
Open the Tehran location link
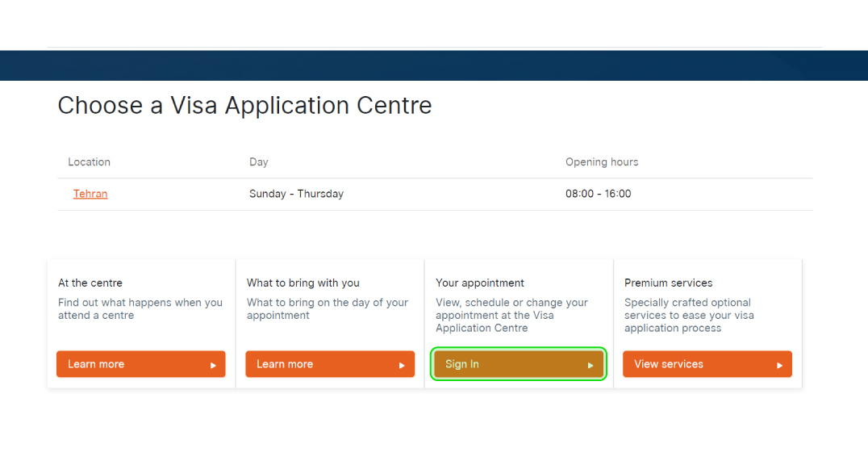[x=90, y=194]
